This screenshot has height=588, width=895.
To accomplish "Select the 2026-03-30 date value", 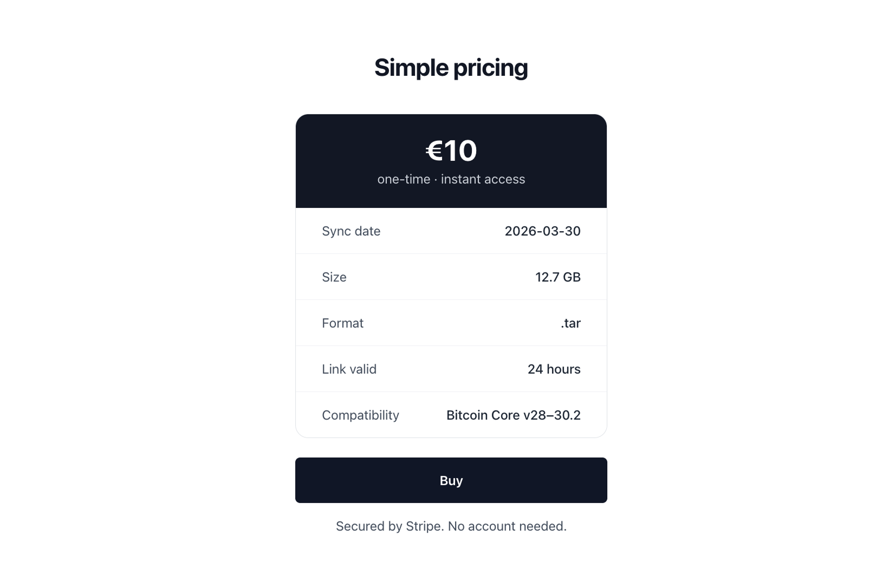I will pyautogui.click(x=542, y=231).
